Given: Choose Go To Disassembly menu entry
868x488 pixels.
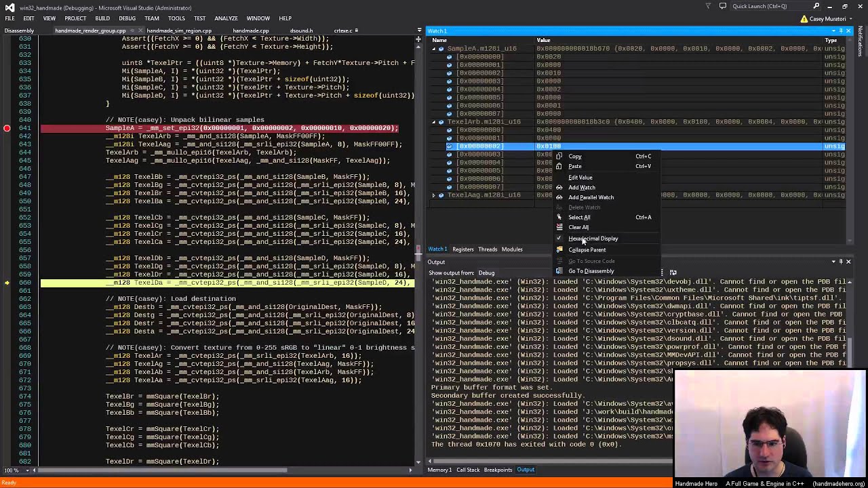Looking at the screenshot, I should tap(591, 271).
